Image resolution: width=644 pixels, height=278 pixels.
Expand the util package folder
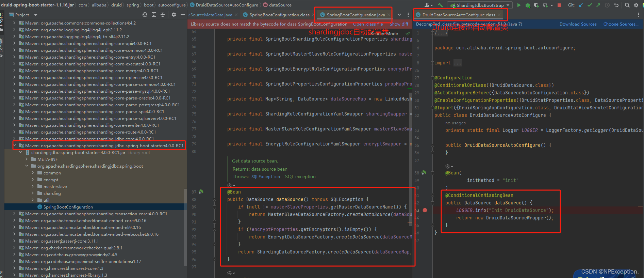(33, 200)
